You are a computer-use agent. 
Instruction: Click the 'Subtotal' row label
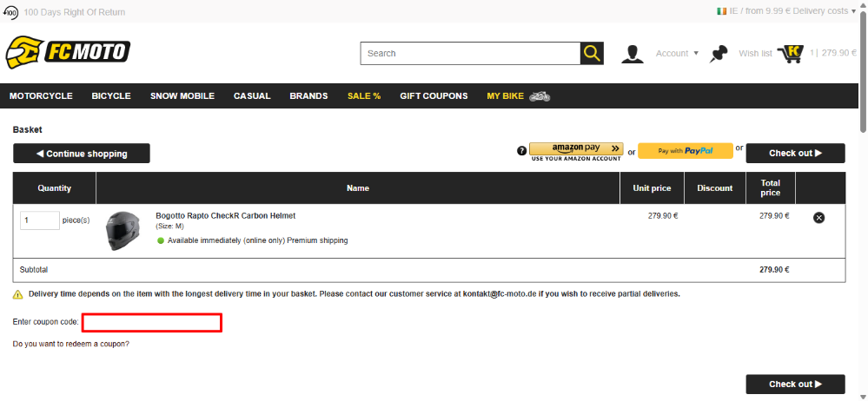[x=34, y=270]
